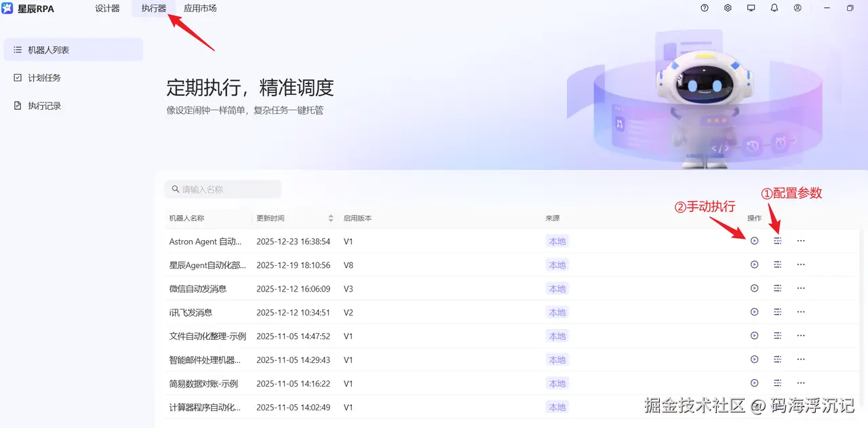This screenshot has height=428, width=868.
Task: Click timestamp 2025-11-05 14:16:22
Action: 293,384
